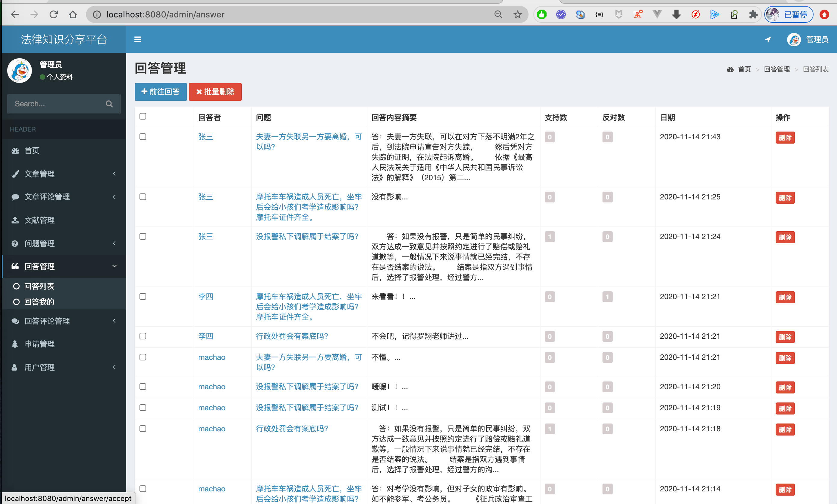
Task: Delete the answer dated 2020-11-14 21:43
Action: pyautogui.click(x=785, y=138)
